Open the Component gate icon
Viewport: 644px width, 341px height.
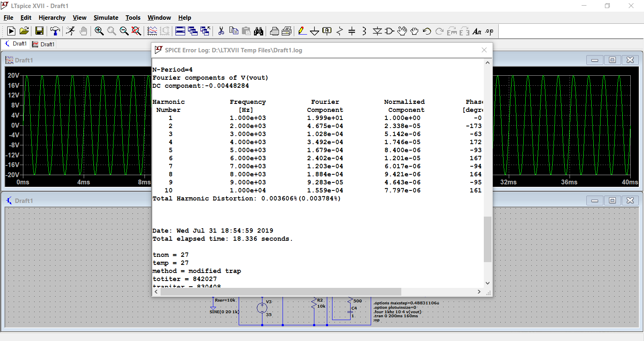pyautogui.click(x=389, y=31)
